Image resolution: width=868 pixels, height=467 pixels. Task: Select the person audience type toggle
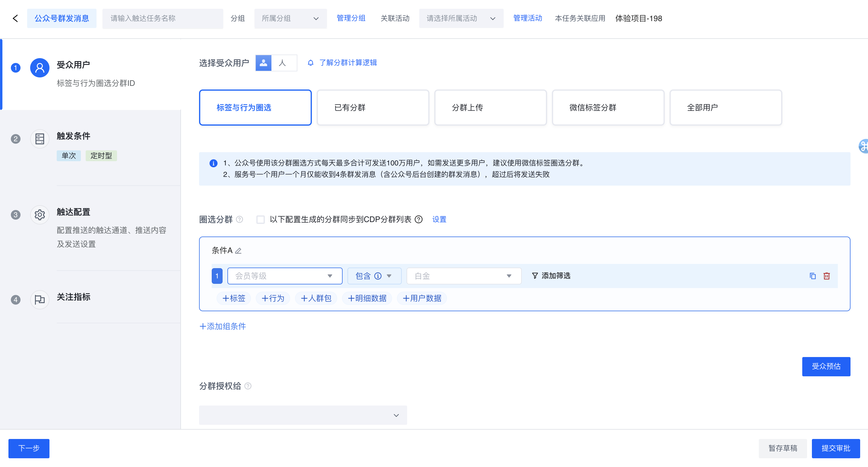point(264,63)
